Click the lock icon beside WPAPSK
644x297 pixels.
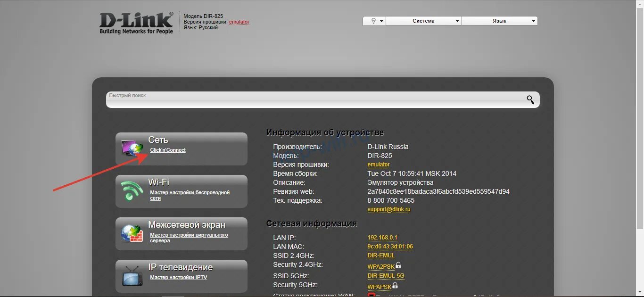pyautogui.click(x=395, y=286)
